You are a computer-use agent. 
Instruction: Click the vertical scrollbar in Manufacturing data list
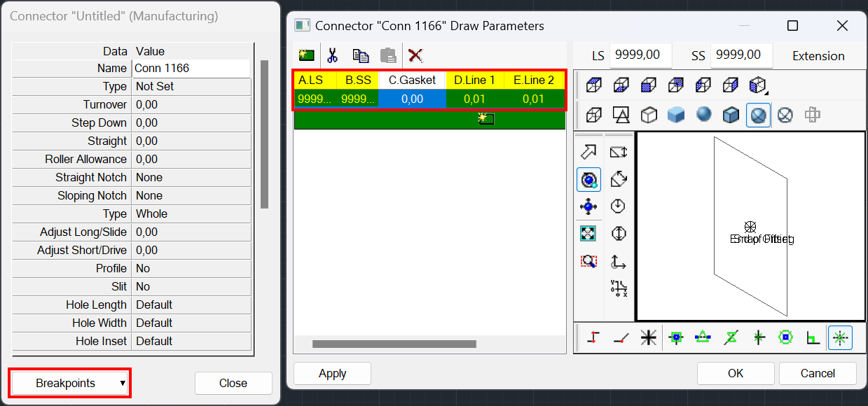(x=264, y=134)
